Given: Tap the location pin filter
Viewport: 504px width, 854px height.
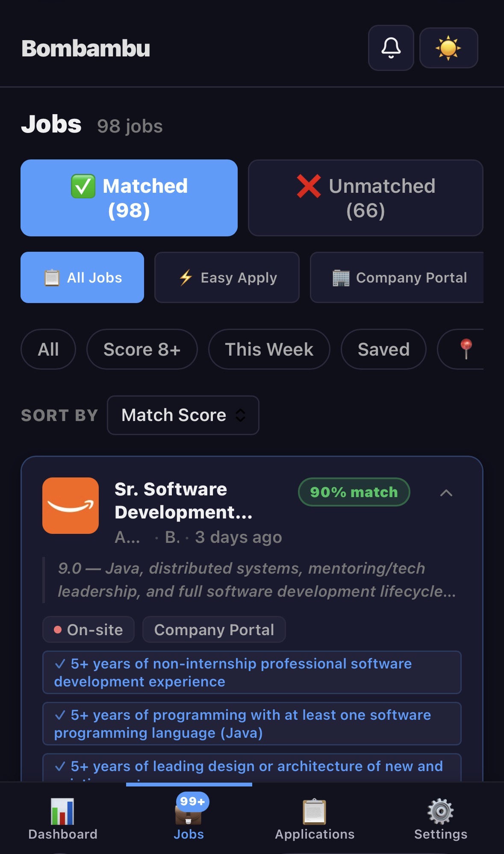Looking at the screenshot, I should click(x=465, y=349).
